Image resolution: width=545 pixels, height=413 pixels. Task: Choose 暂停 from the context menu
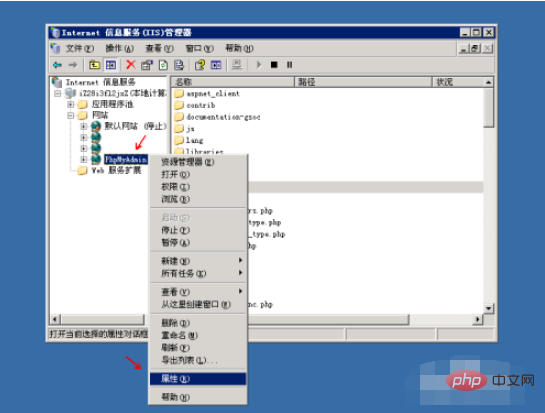tap(198, 243)
